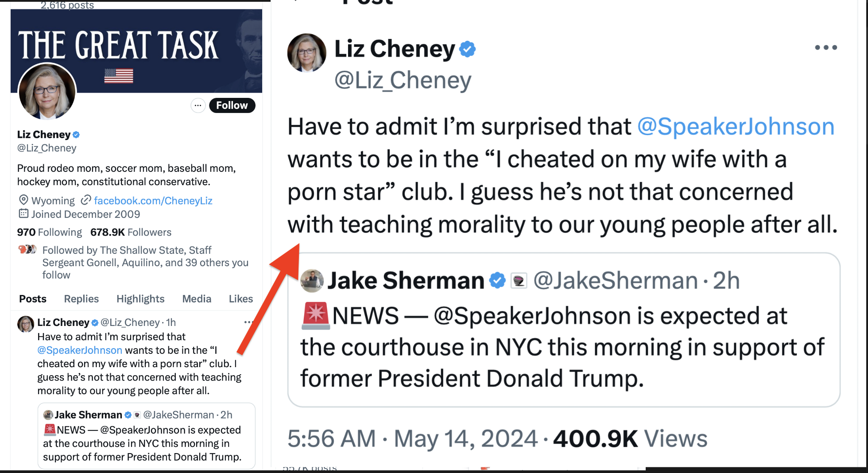Image resolution: width=868 pixels, height=473 pixels.
Task: Switch to the Replies tab
Action: point(81,299)
